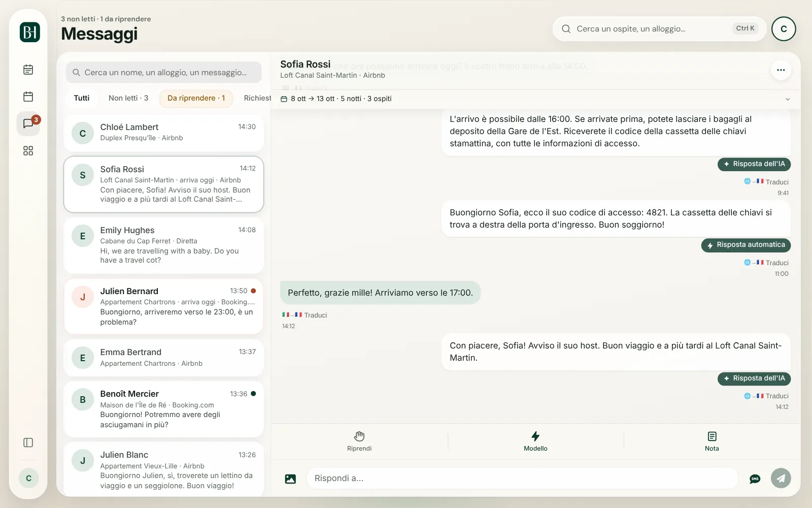
Task: Focus the message list search field
Action: 163,73
